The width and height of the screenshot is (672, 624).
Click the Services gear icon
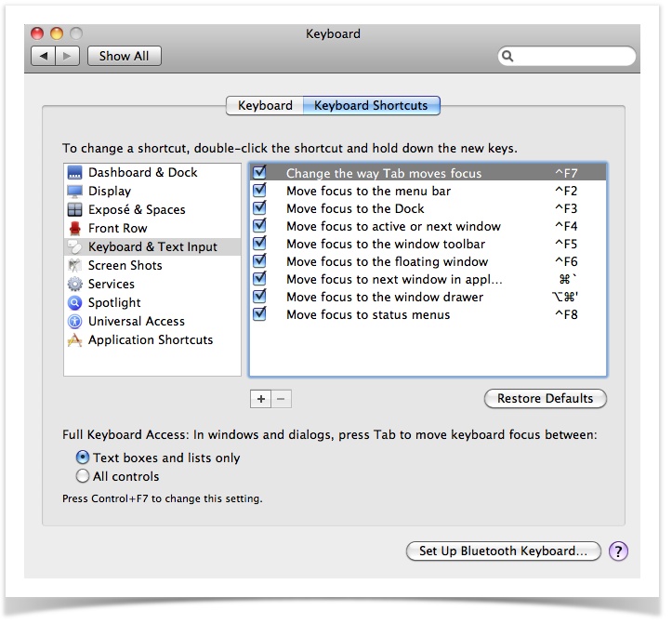click(74, 284)
